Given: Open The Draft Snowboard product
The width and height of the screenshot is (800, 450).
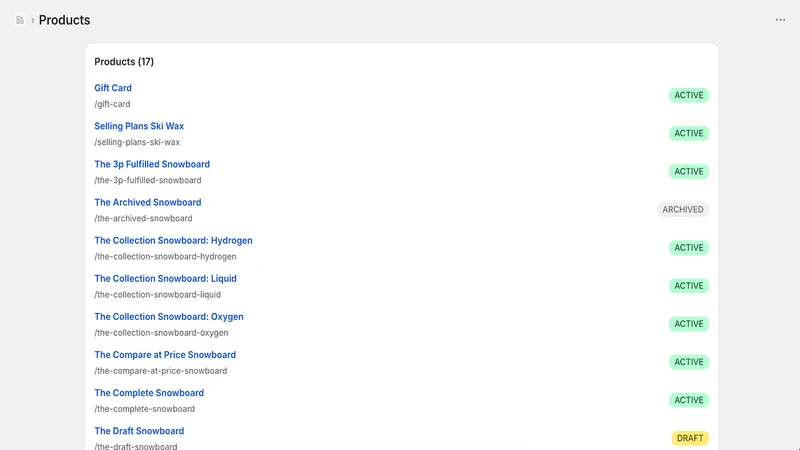Looking at the screenshot, I should 139,431.
